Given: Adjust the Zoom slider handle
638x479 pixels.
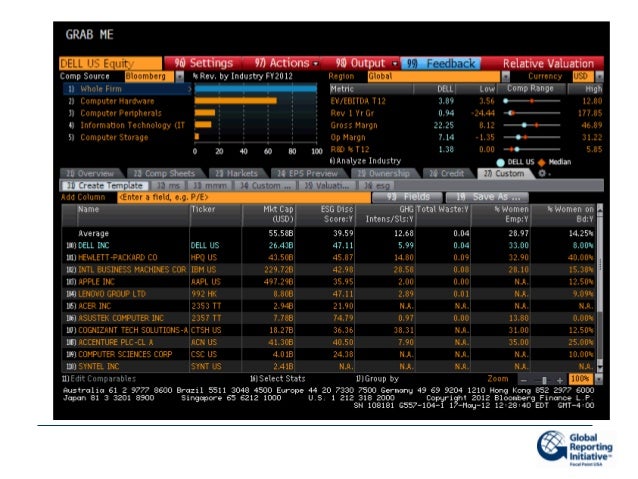Looking at the screenshot, I should [x=544, y=380].
